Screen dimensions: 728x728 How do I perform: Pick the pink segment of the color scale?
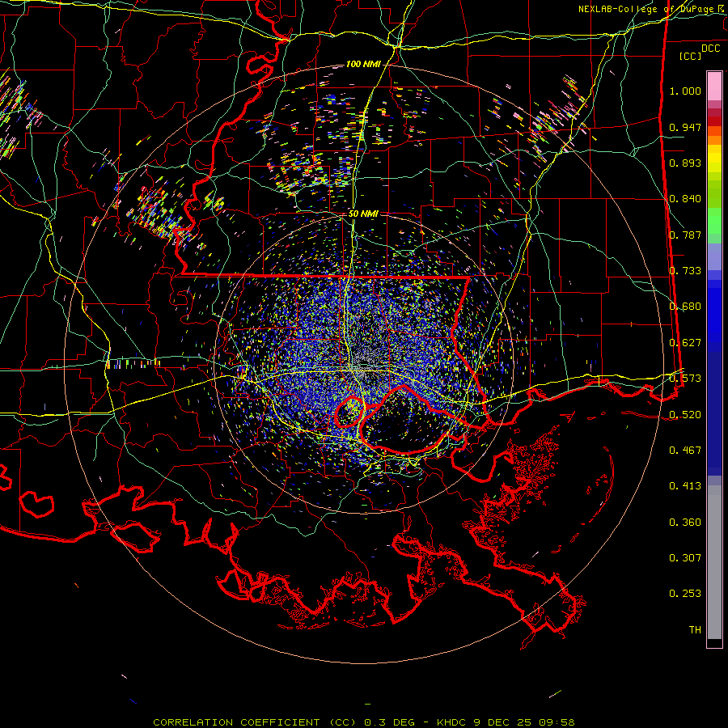pyautogui.click(x=714, y=87)
